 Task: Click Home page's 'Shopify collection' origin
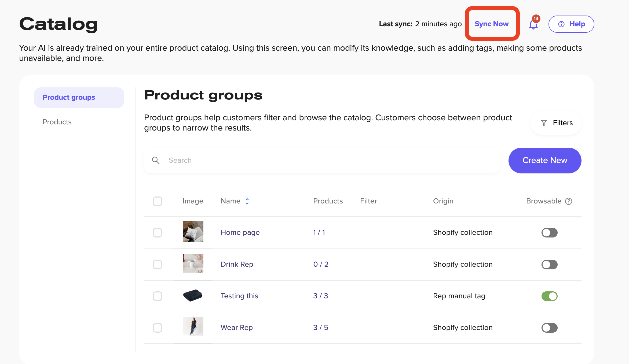(463, 232)
